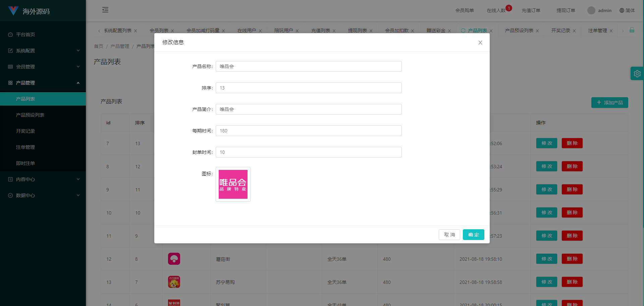Click the green lock icon beside tabs

[x=632, y=30]
